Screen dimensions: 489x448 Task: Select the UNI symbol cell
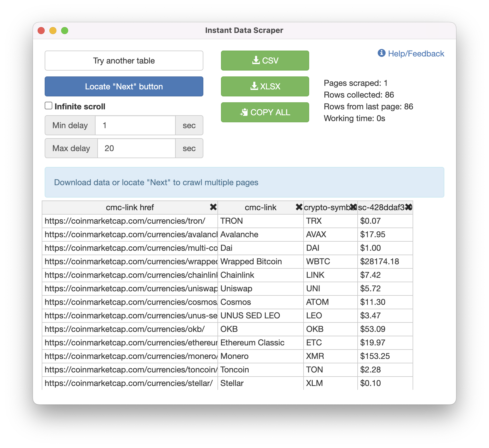[x=330, y=289]
